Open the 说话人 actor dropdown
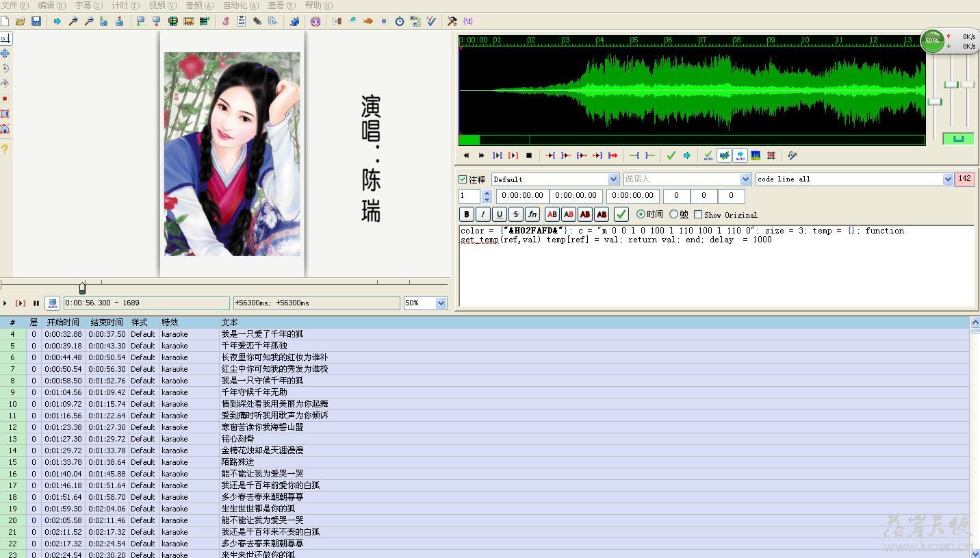 (x=746, y=179)
